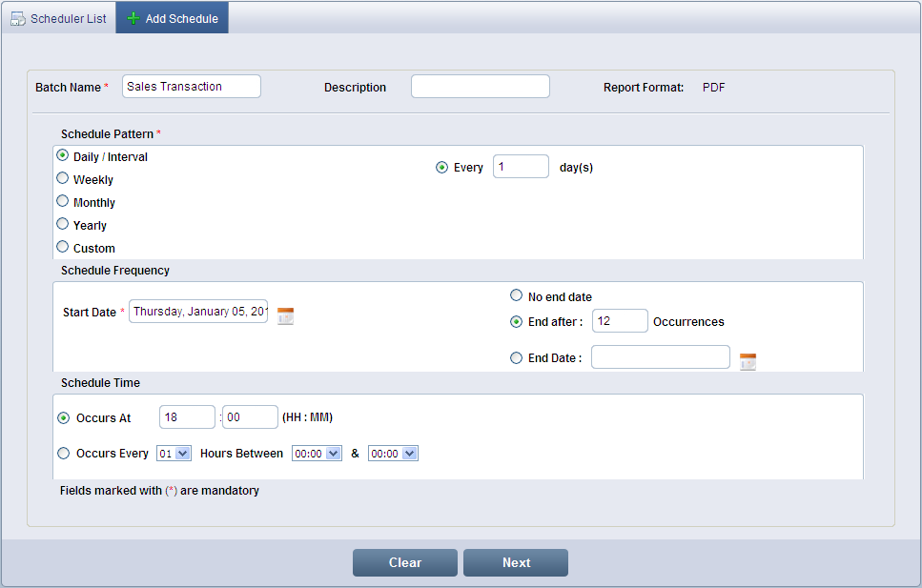
Task: Open the Occurs Every hours dropdown
Action: pyautogui.click(x=174, y=454)
